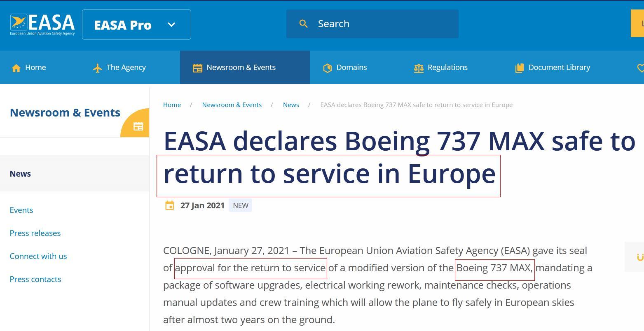Click the News breadcrumb link
Image resolution: width=644 pixels, height=331 pixels.
tap(291, 105)
